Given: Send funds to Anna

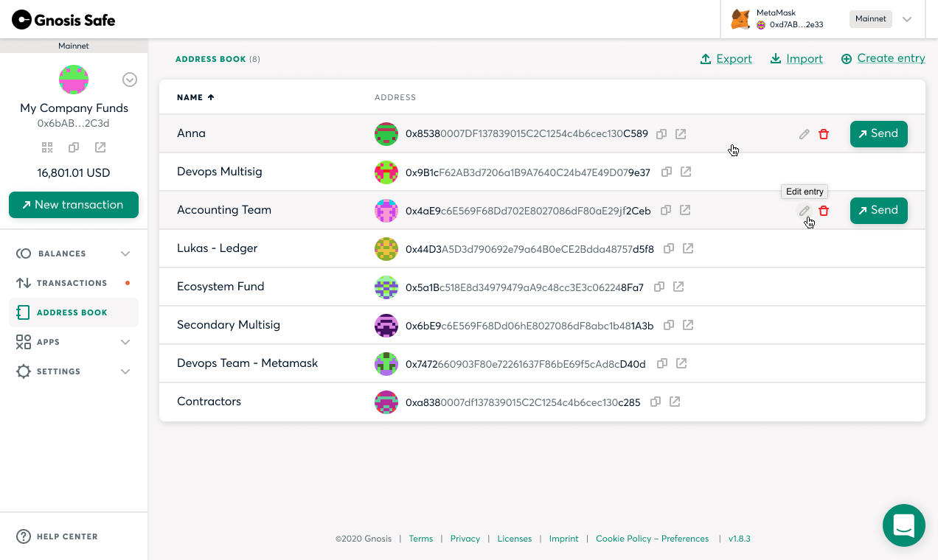Looking at the screenshot, I should coord(878,134).
